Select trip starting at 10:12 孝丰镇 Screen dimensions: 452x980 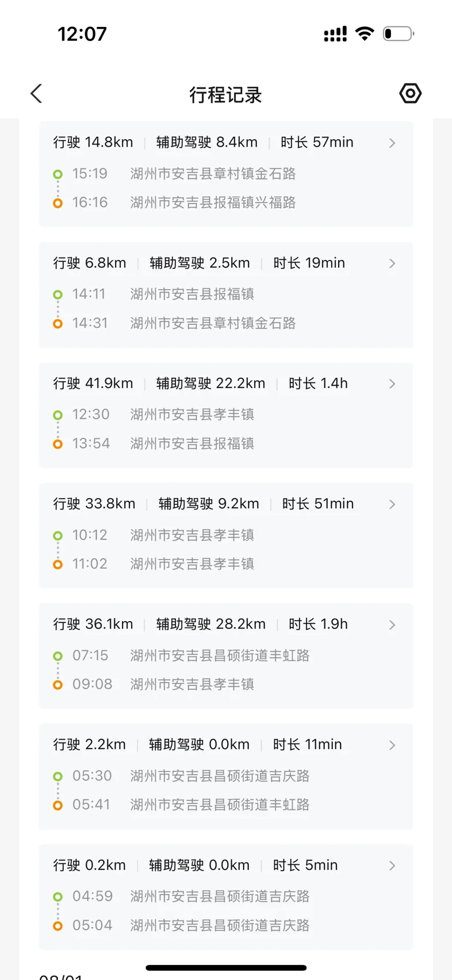coord(226,535)
